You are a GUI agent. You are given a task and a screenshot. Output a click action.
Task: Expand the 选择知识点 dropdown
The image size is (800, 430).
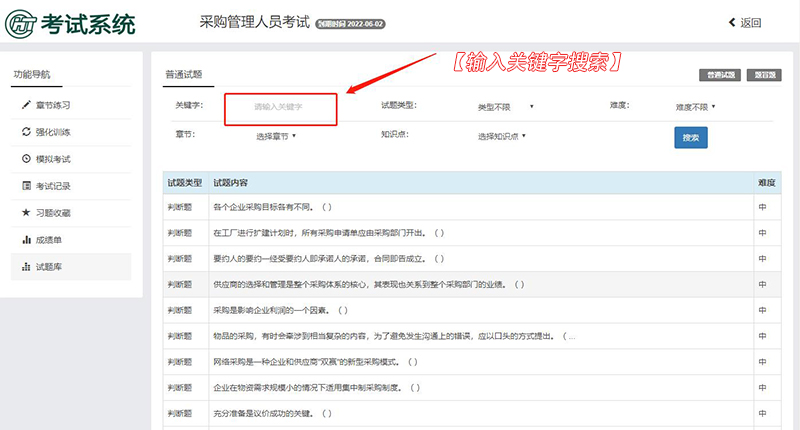click(501, 135)
